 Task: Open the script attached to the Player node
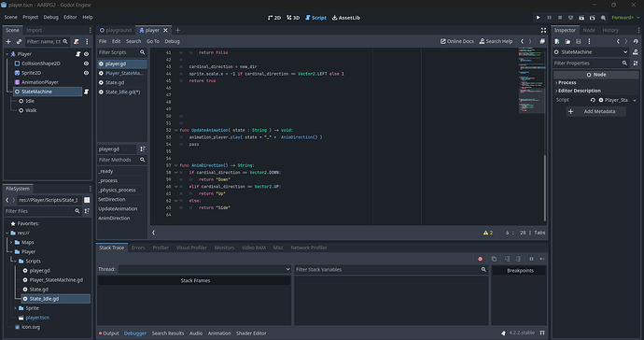click(77, 54)
